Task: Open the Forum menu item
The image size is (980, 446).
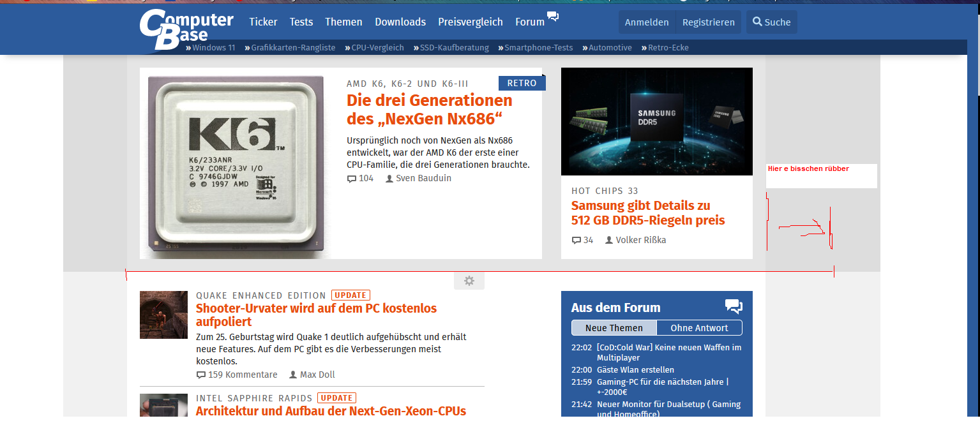Action: 530,22
